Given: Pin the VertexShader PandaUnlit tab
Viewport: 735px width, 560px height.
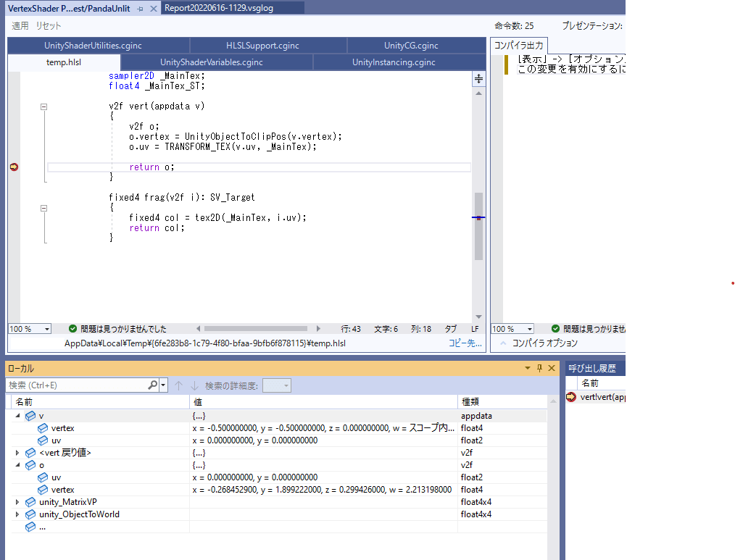Looking at the screenshot, I should point(140,9).
